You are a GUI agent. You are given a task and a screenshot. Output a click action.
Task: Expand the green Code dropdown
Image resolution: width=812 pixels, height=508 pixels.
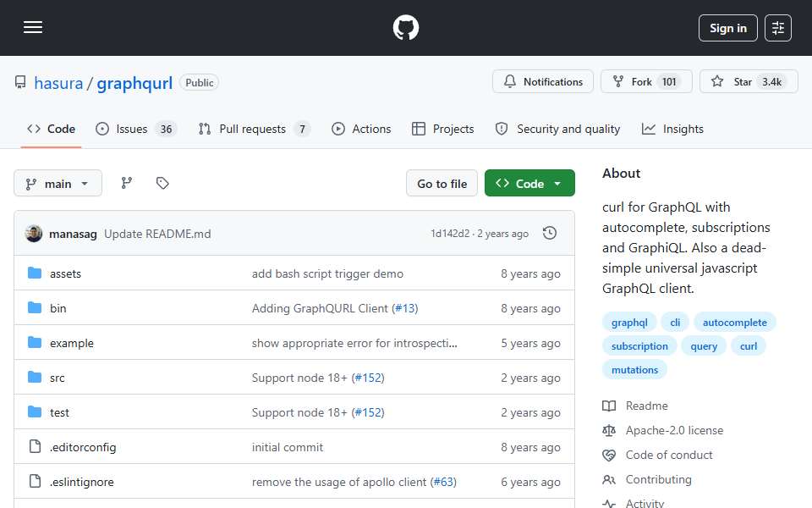529,184
